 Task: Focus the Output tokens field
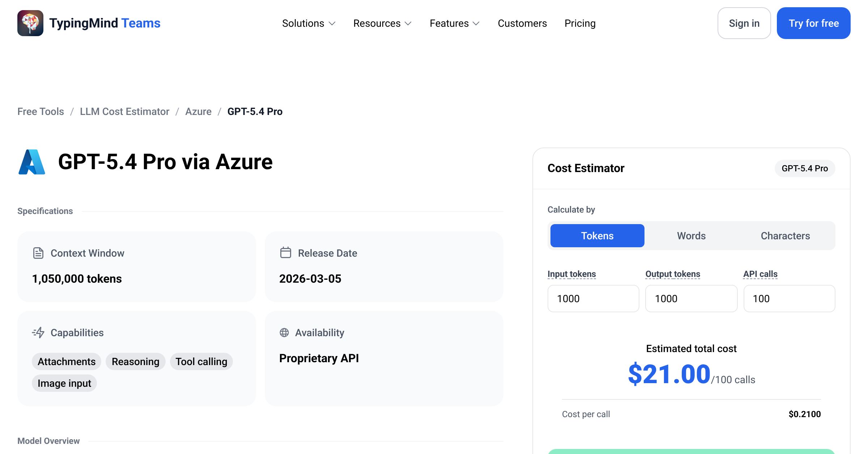tap(692, 299)
